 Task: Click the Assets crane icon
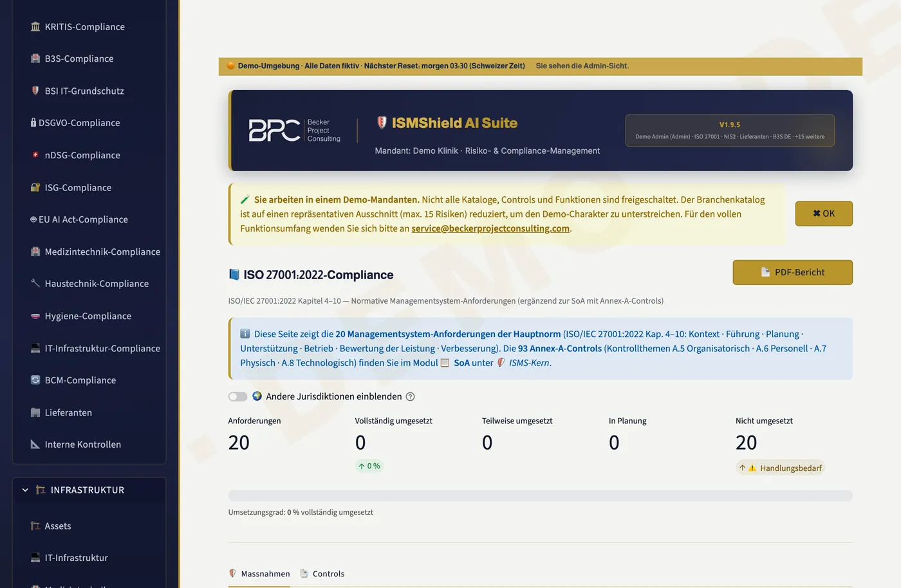tap(35, 526)
